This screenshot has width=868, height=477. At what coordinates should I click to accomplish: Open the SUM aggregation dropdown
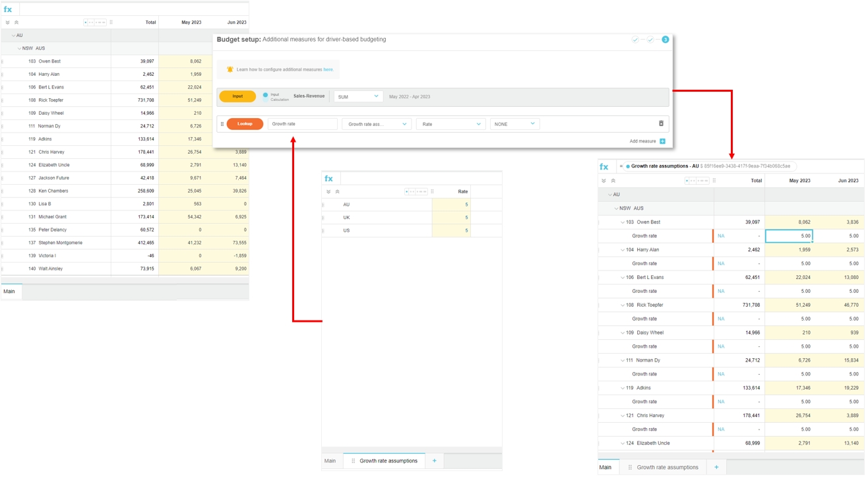coord(359,96)
